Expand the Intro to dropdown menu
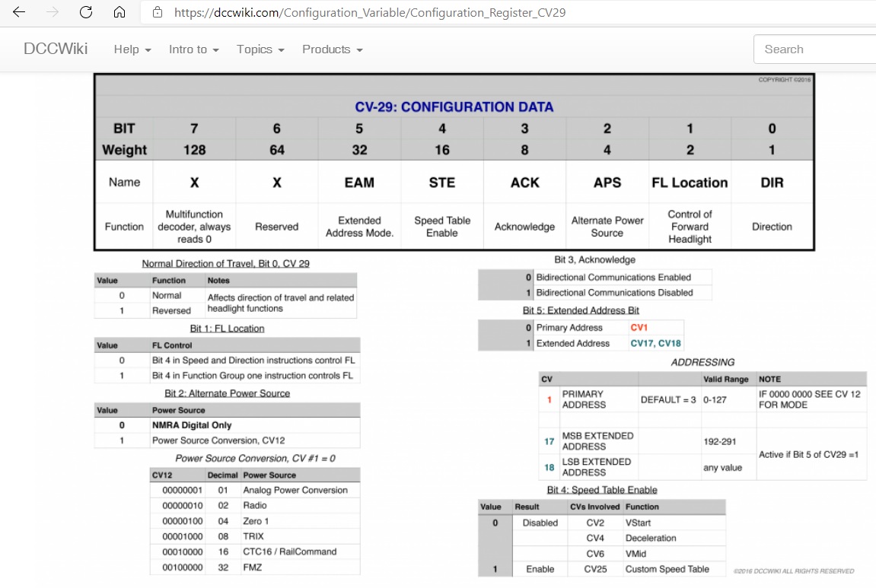 [x=194, y=49]
